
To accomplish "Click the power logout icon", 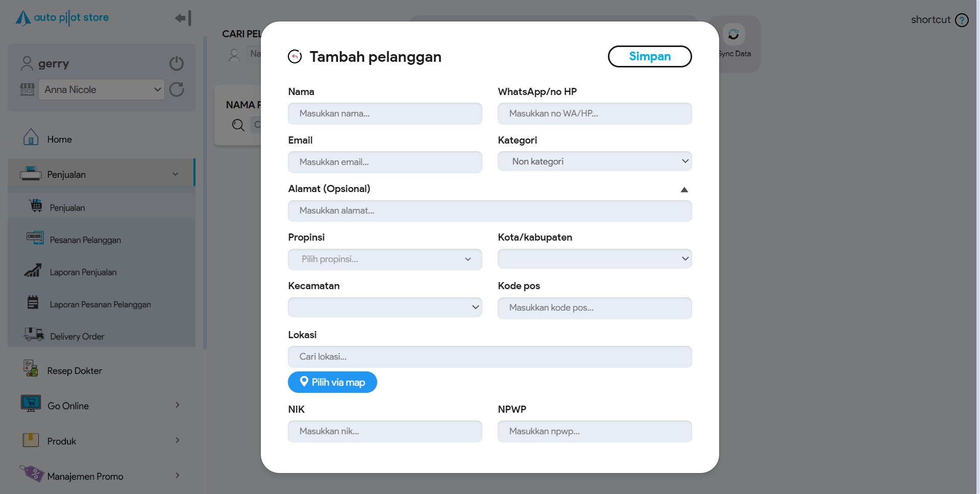I will (177, 63).
